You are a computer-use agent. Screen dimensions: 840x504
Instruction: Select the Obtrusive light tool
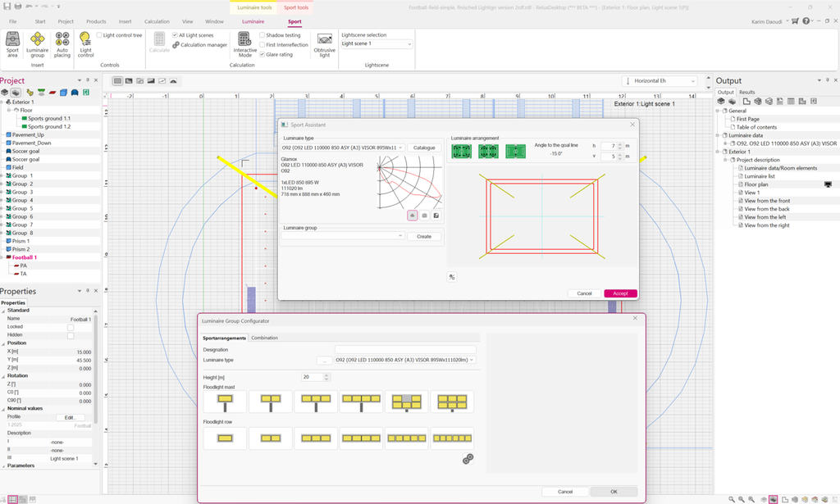point(325,43)
